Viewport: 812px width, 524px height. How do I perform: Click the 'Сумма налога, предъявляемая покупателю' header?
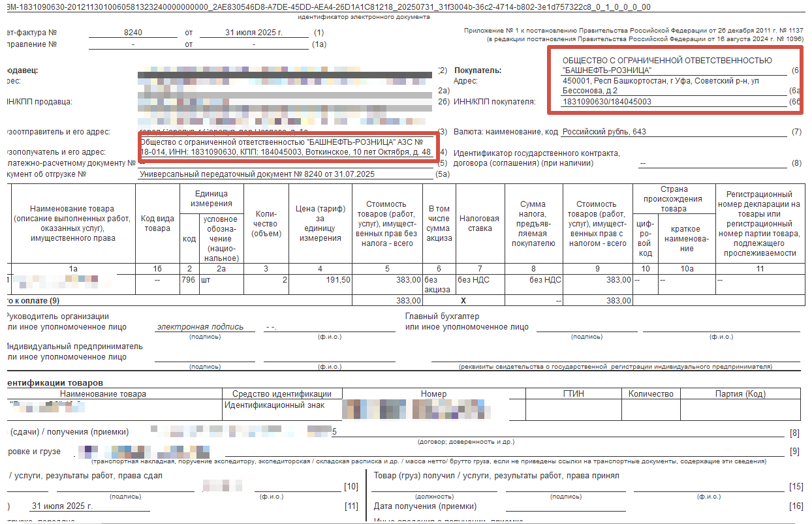click(x=533, y=223)
